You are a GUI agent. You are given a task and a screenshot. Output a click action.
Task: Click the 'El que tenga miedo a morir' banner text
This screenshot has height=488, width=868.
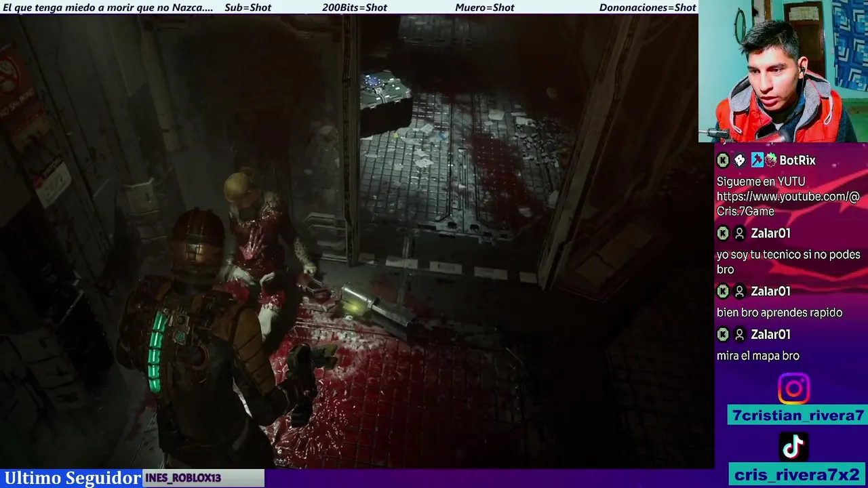pos(108,7)
